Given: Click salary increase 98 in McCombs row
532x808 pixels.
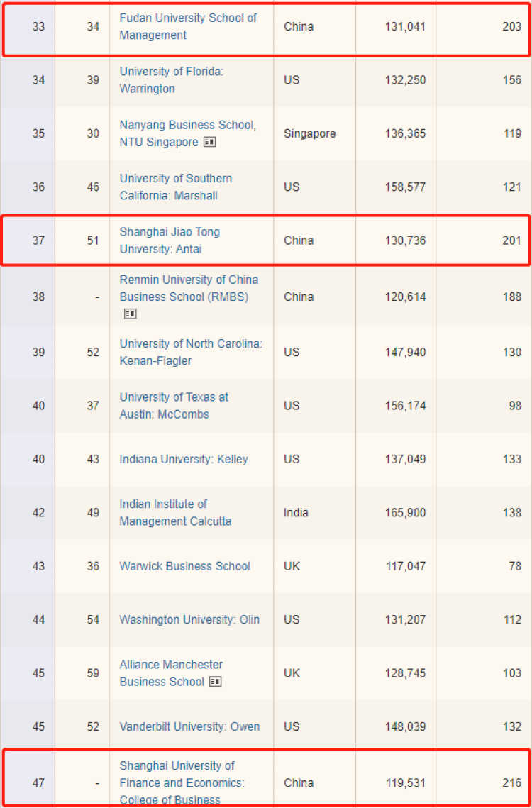Looking at the screenshot, I should (515, 406).
